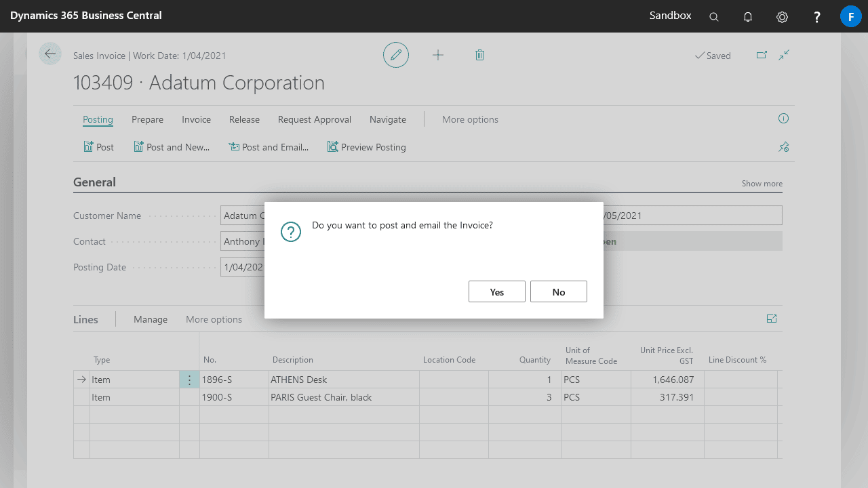Open the search magnifier in top bar
Screen dimensions: 868x488
point(714,17)
